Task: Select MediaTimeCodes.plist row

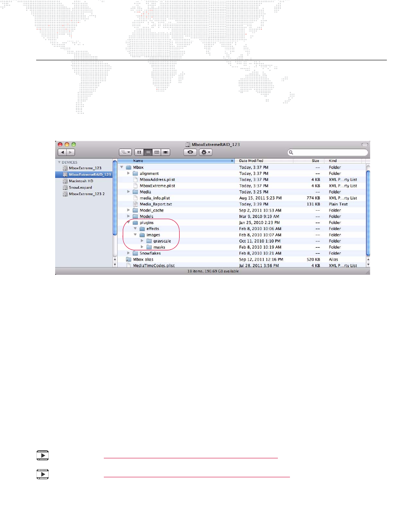Action: (242, 265)
